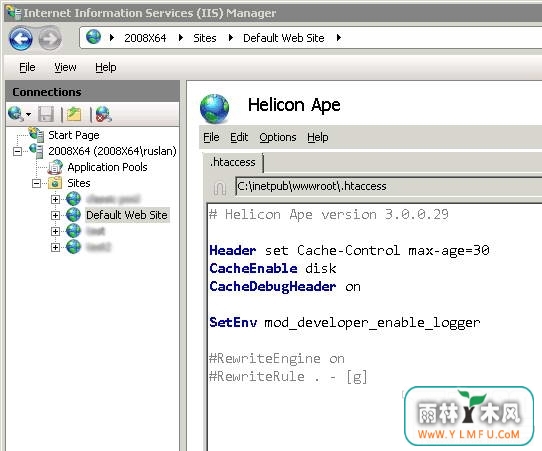Click the SetEnv mod_developer_enable_logger line

click(345, 322)
